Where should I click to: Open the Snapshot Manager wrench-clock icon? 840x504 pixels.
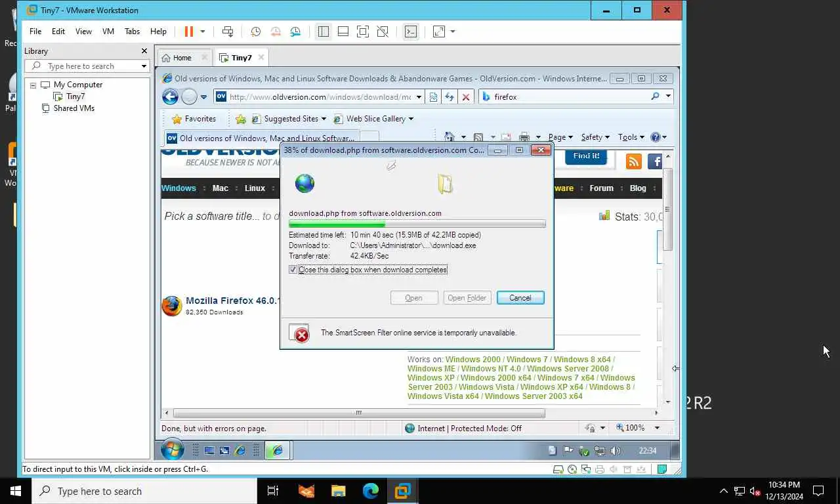295,31
